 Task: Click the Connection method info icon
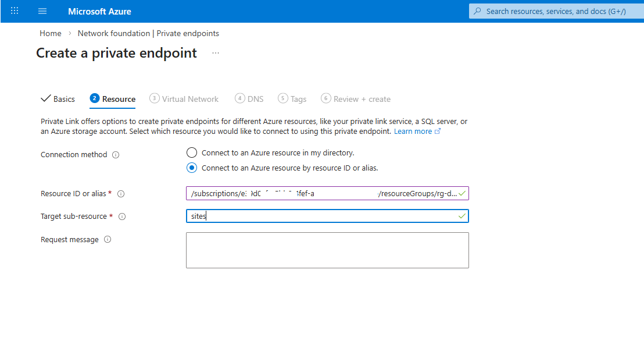(116, 154)
